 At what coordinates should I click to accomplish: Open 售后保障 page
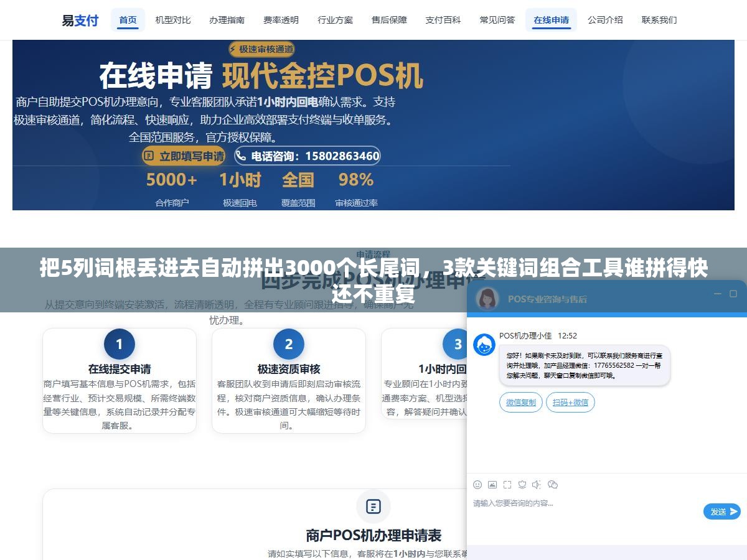pos(389,20)
